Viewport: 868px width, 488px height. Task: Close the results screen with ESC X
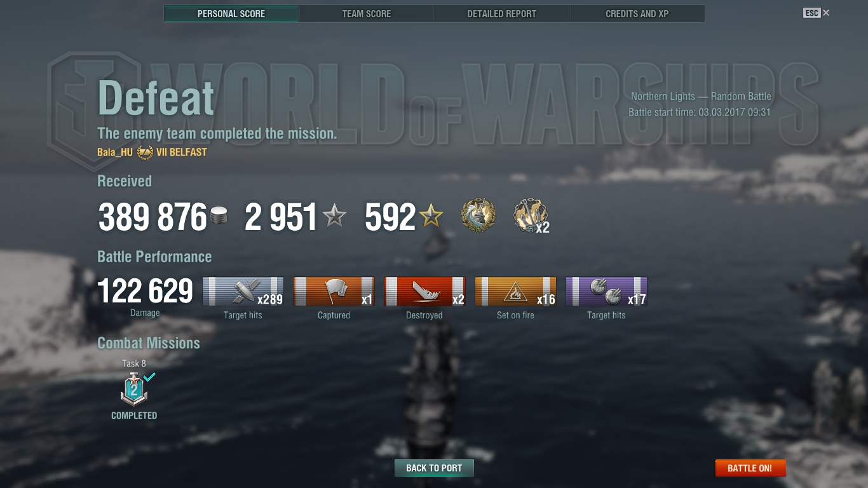(817, 13)
